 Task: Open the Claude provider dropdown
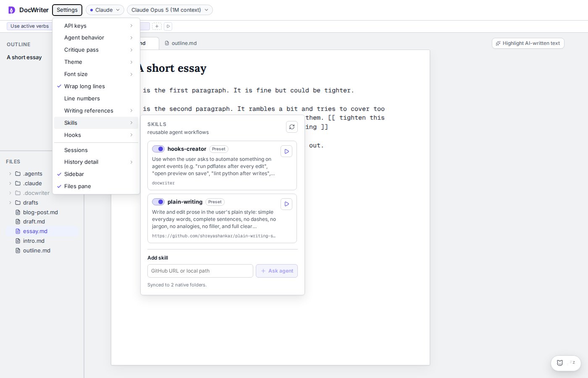tap(105, 10)
